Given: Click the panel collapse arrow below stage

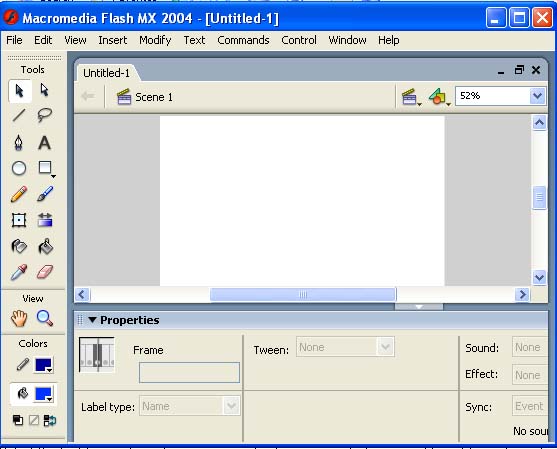Looking at the screenshot, I should click(x=419, y=307).
